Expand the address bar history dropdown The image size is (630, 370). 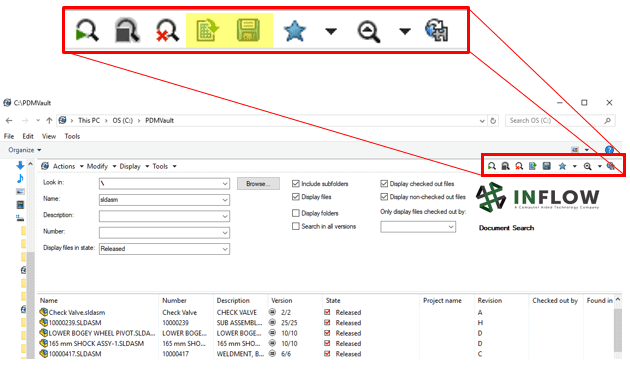pos(482,121)
